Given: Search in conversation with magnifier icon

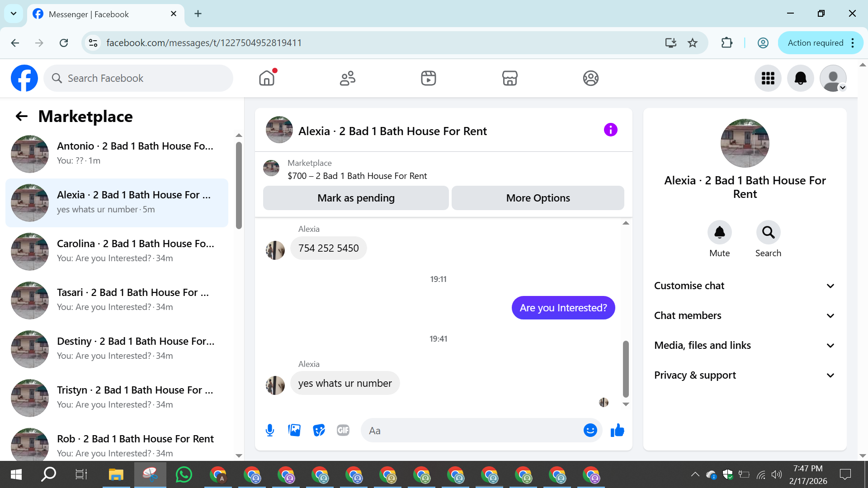Looking at the screenshot, I should [x=768, y=233].
